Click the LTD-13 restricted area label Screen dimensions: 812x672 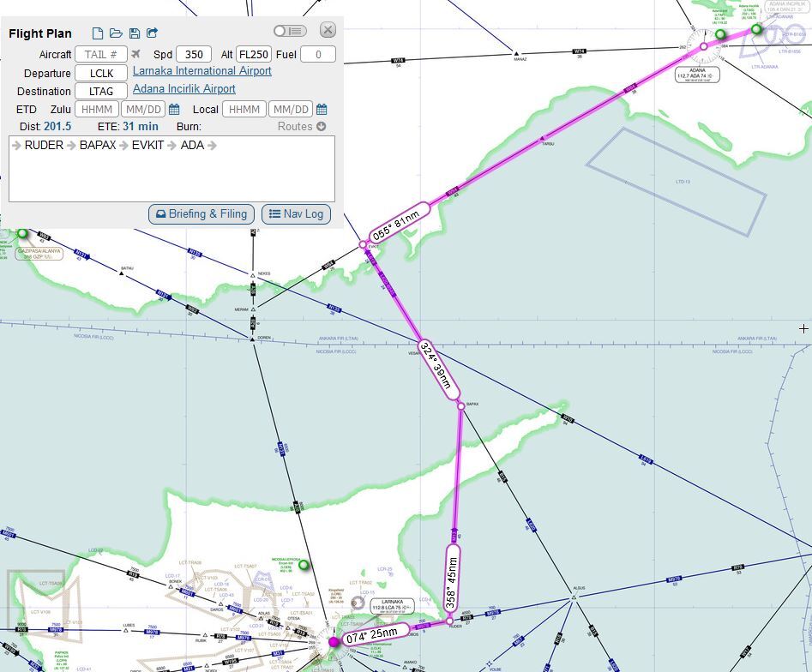[x=683, y=182]
